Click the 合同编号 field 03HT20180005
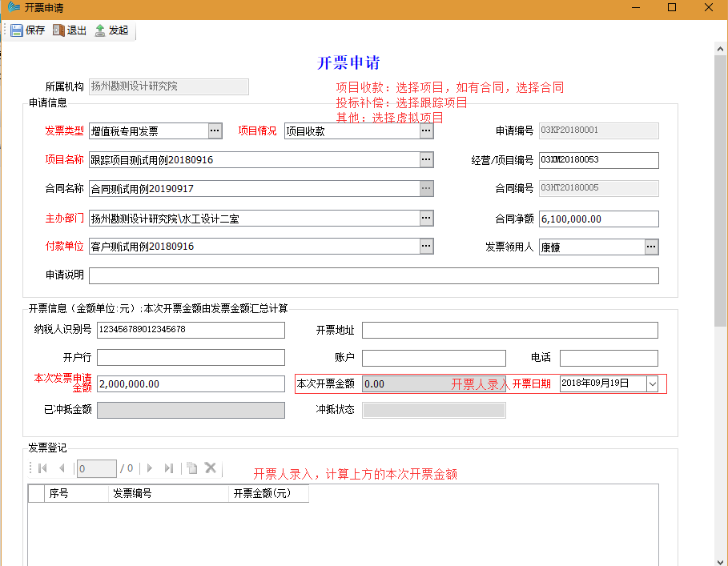 coord(598,188)
